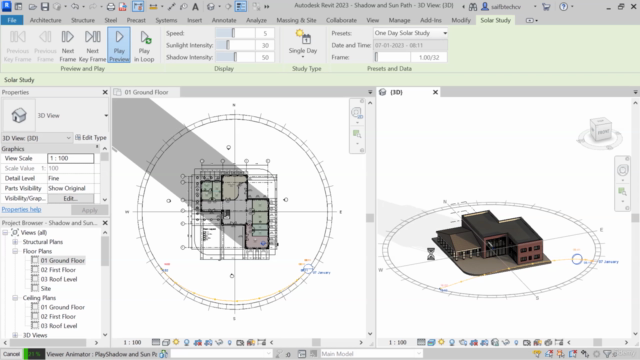The image size is (640, 360).
Task: Close the (3D) view tab
Action: pyautogui.click(x=436, y=92)
